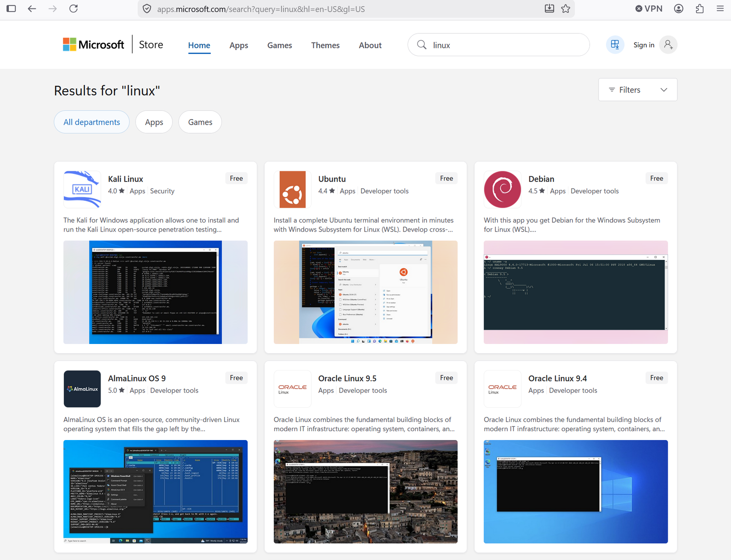Open the Kali Linux screenshot thumbnail
Viewport: 731px width, 560px height.
click(x=156, y=292)
